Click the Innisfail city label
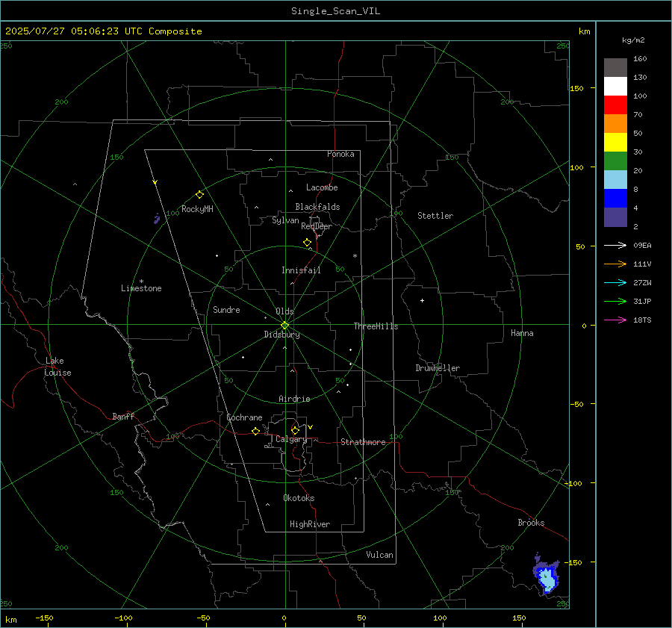This screenshot has width=672, height=628. coord(301,270)
